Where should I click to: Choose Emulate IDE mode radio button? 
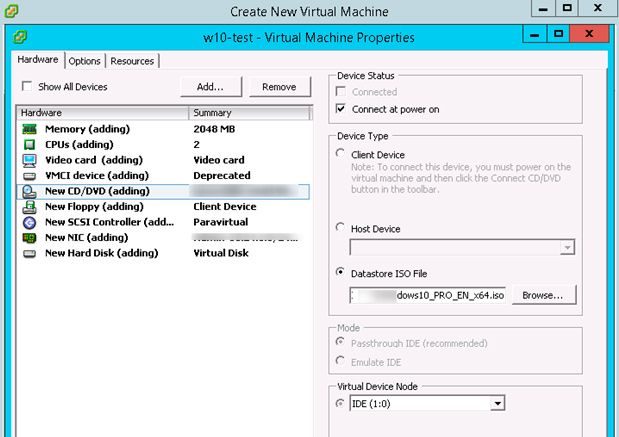(x=340, y=360)
